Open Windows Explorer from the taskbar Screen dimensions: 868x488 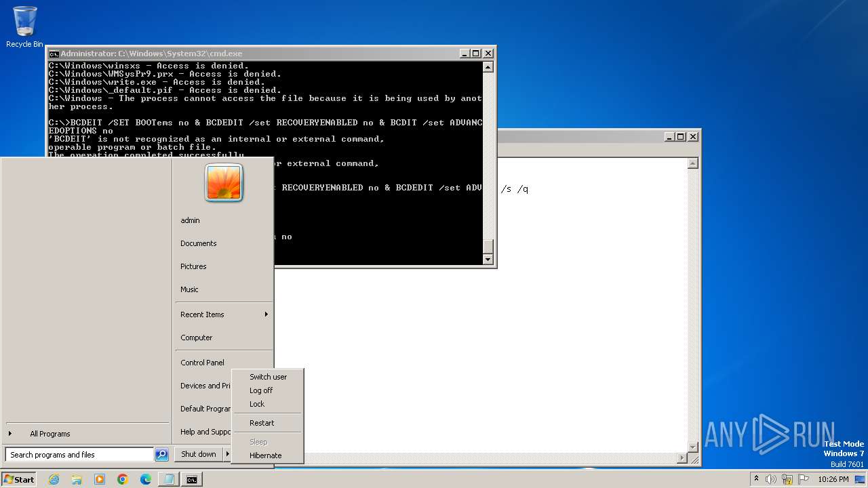pyautogui.click(x=77, y=479)
